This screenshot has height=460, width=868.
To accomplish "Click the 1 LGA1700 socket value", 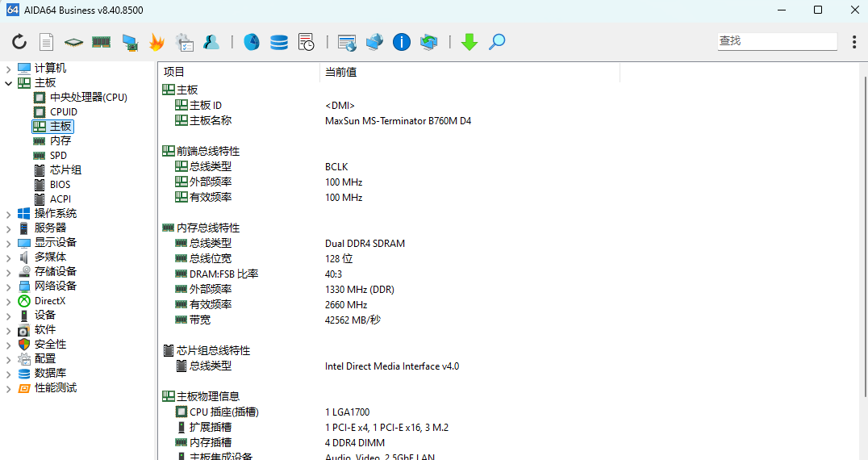I will (x=347, y=412).
